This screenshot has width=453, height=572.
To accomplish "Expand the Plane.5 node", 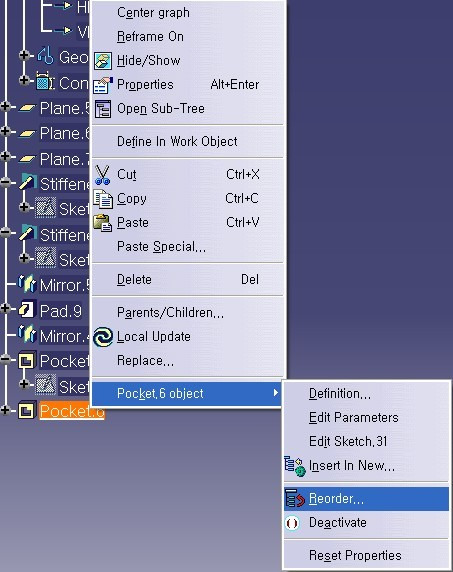I will click(5, 107).
